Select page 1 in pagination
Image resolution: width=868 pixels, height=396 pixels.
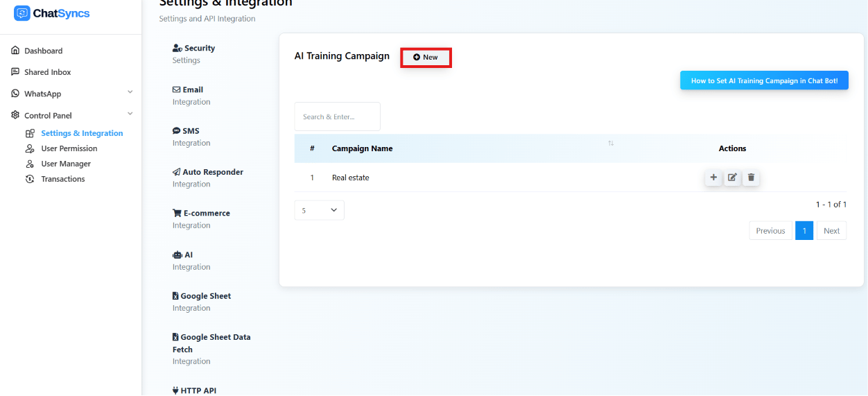point(804,231)
